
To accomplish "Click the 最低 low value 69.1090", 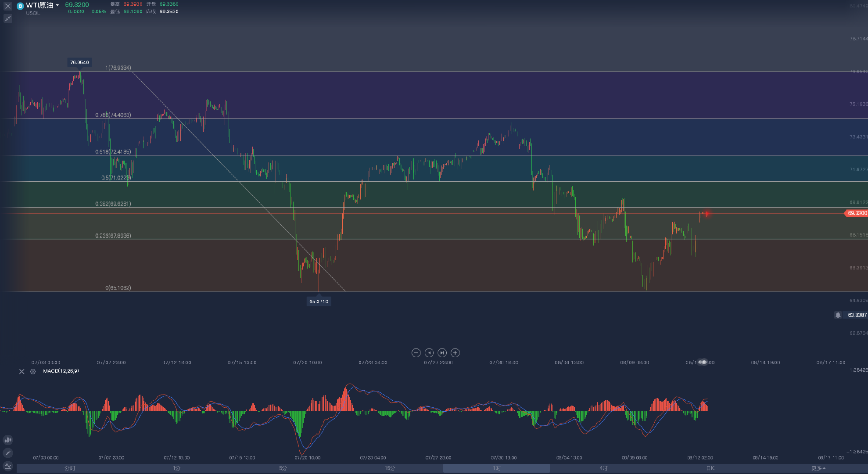I will (x=133, y=11).
